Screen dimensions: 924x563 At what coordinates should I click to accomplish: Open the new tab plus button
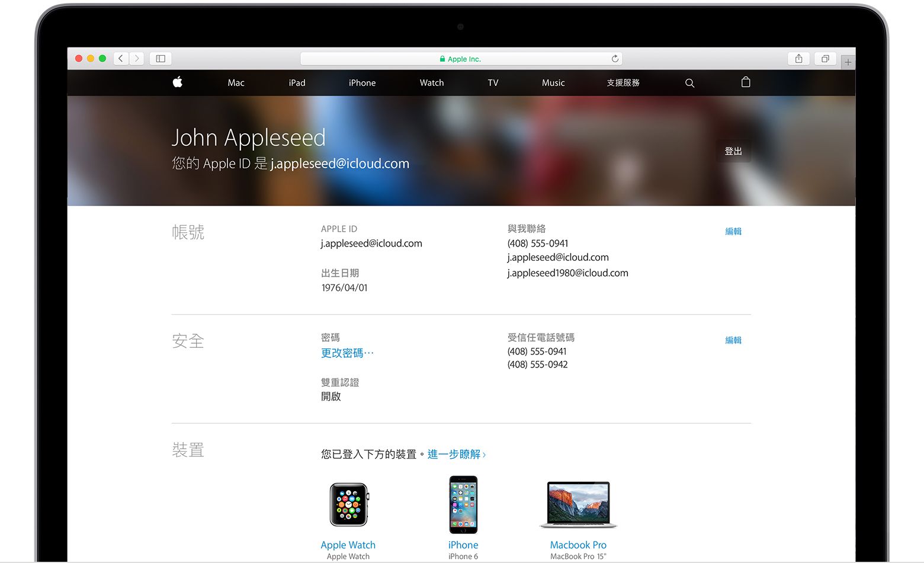(848, 61)
